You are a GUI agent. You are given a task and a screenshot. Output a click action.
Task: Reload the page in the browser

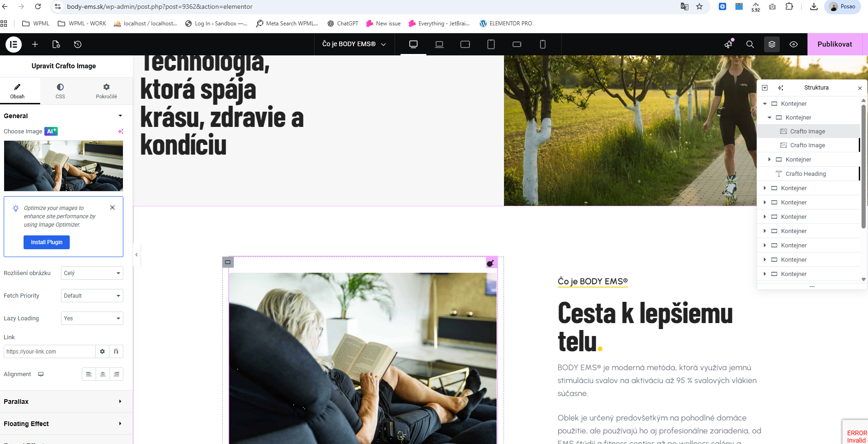38,6
